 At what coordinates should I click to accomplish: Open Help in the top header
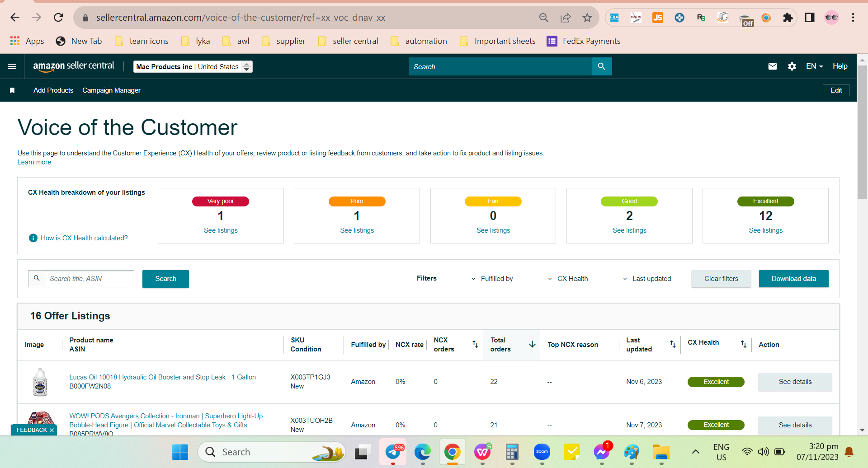(x=840, y=66)
